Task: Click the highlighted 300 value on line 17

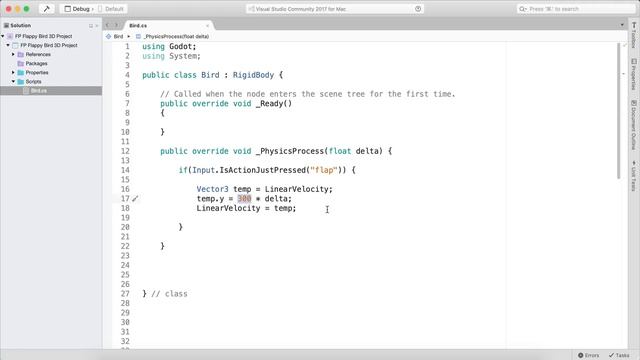Action: [244, 199]
